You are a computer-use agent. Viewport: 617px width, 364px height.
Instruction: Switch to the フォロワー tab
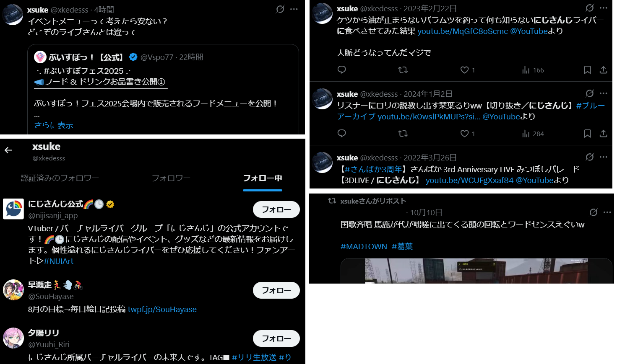171,178
